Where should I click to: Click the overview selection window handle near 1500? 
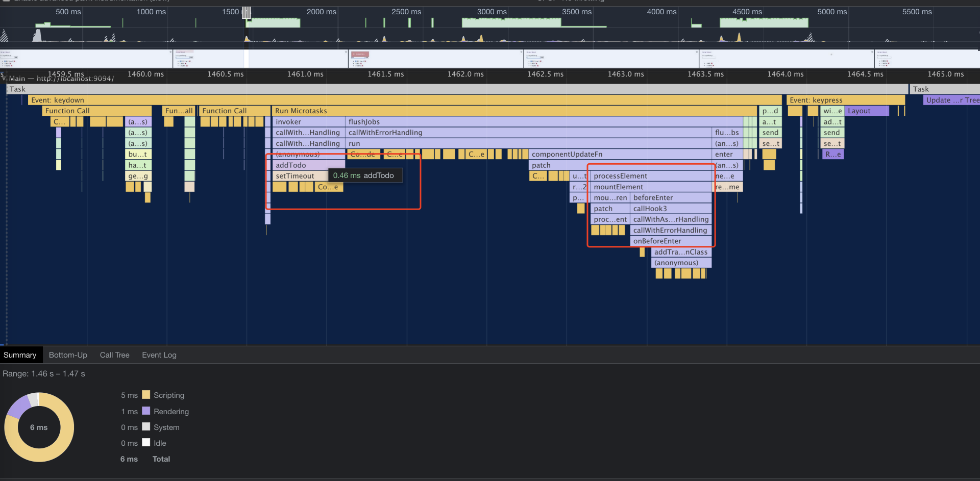246,13
